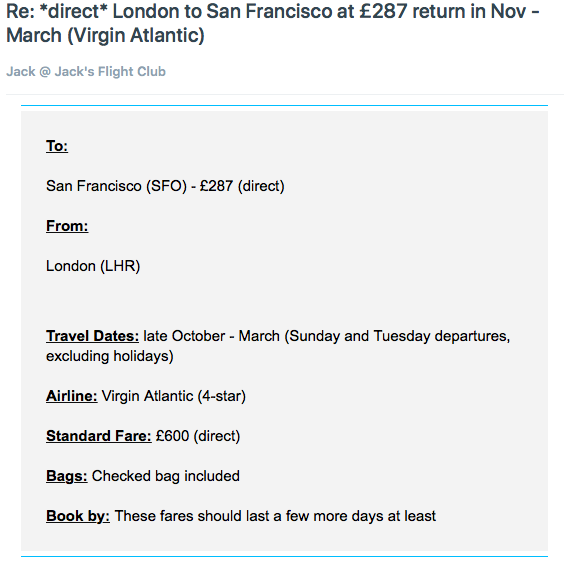Click the Standard Fare: label
Image resolution: width=570 pixels, height=569 pixels.
(99, 436)
